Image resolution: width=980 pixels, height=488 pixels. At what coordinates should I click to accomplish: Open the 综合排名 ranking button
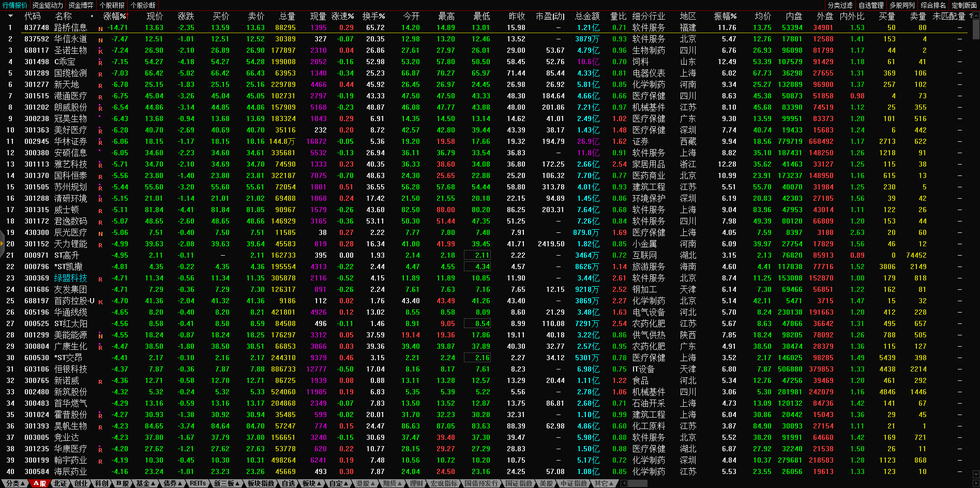(933, 5)
